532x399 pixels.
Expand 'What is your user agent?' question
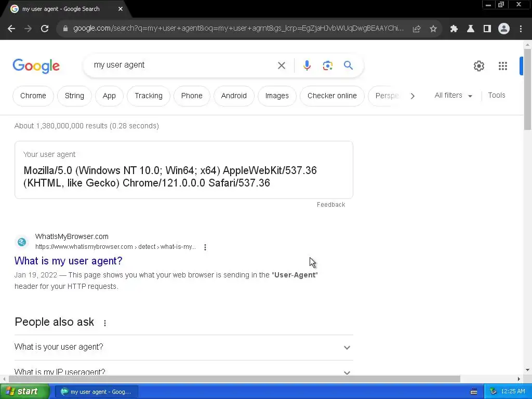(x=183, y=348)
